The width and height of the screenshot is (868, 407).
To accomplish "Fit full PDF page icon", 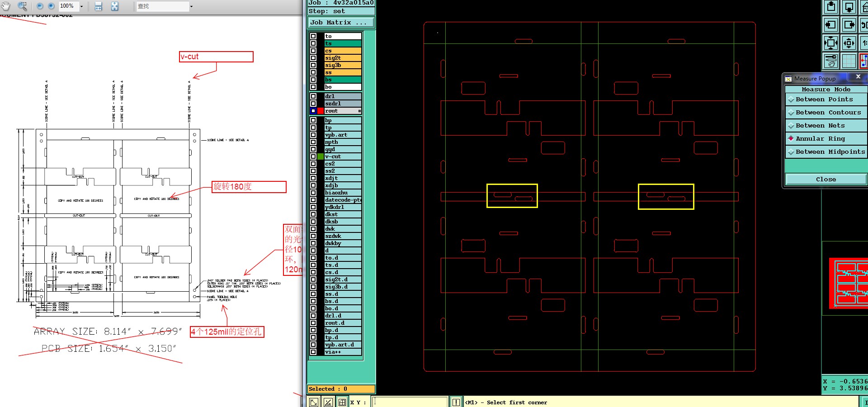I will [x=115, y=6].
